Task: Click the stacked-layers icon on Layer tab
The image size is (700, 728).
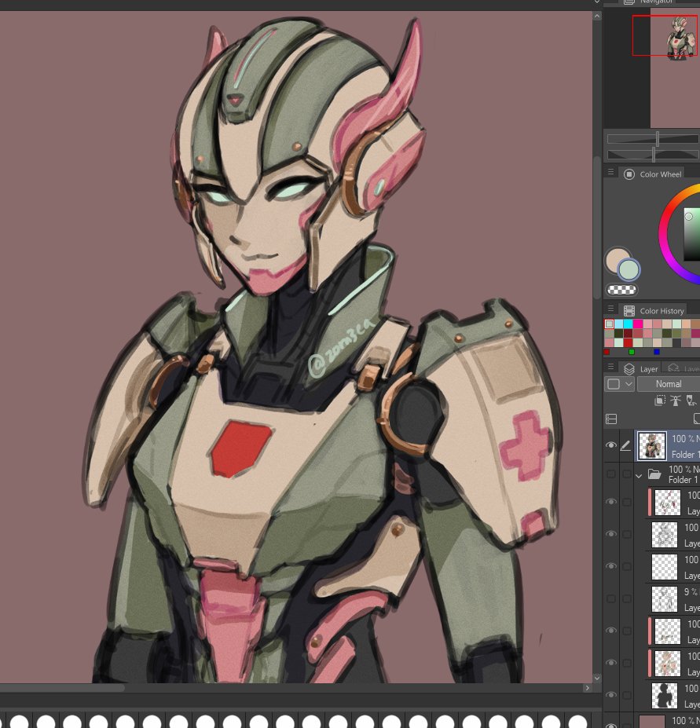Action: coord(629,368)
